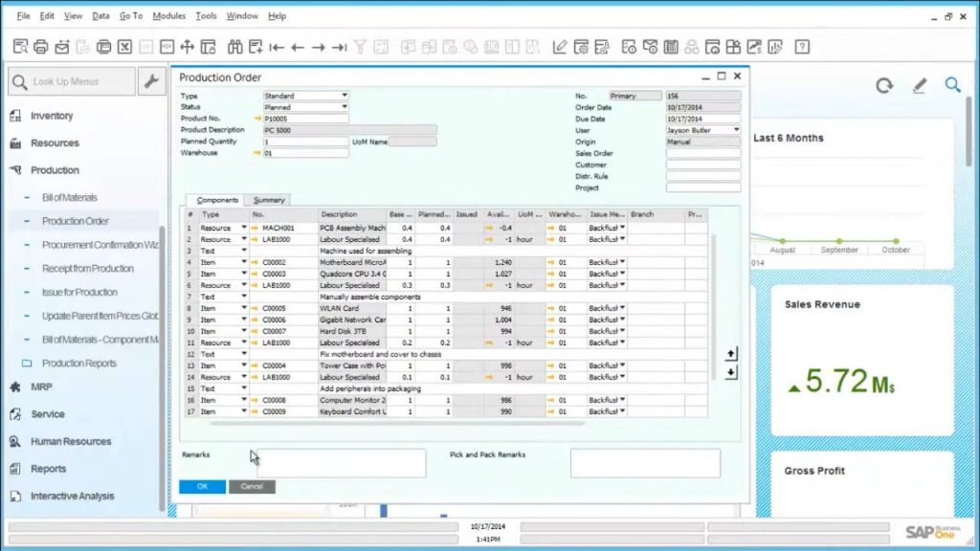Open Bill of Materials in sidebar

[69, 197]
